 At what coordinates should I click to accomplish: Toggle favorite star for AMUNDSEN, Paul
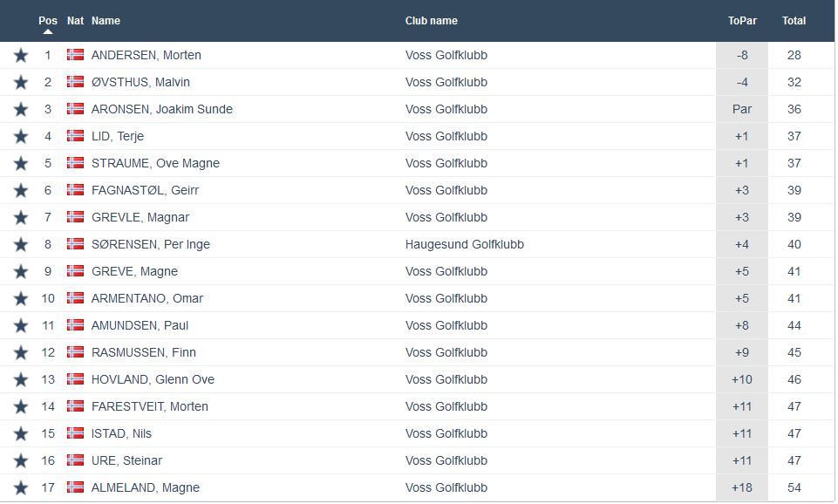[21, 325]
